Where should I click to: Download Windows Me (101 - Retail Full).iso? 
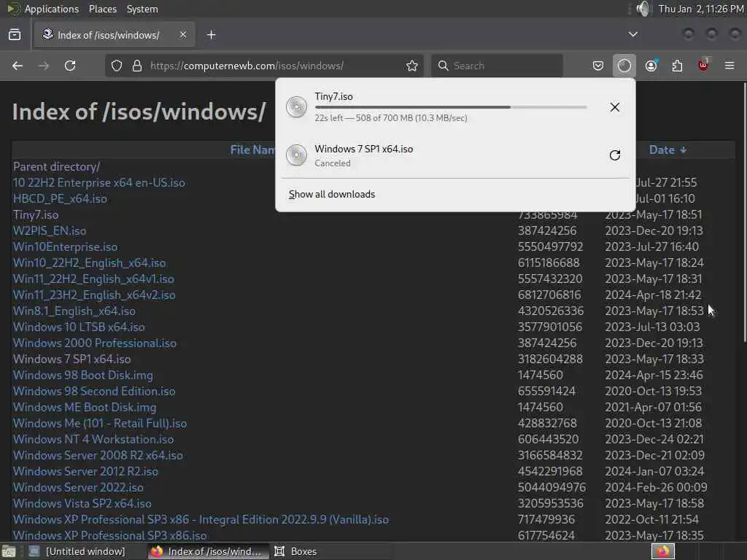pyautogui.click(x=100, y=424)
